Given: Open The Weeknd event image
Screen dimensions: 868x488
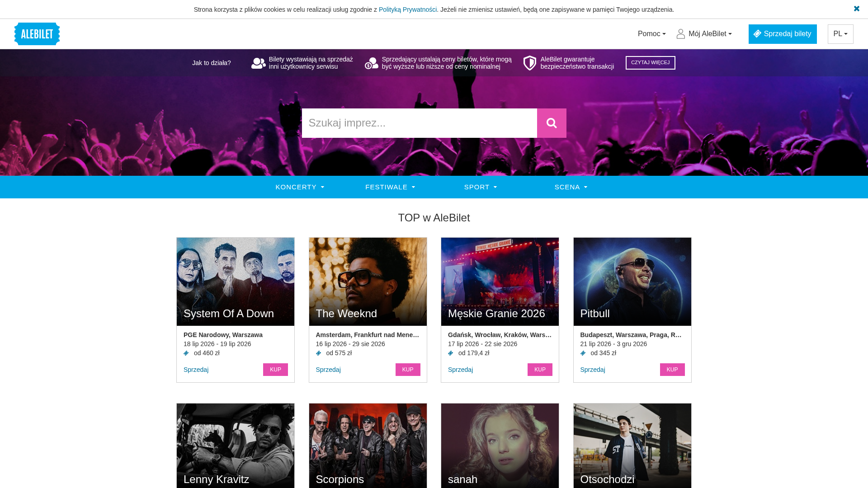Looking at the screenshot, I should (368, 282).
